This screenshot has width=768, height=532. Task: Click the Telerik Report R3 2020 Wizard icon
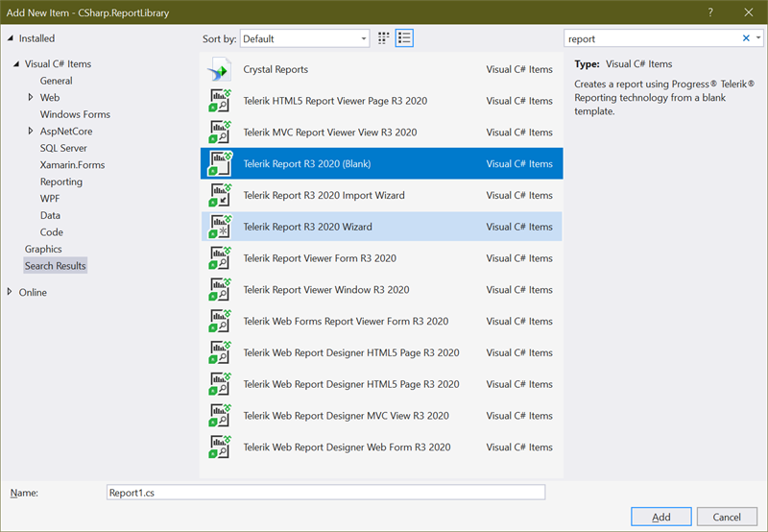pyautogui.click(x=220, y=227)
